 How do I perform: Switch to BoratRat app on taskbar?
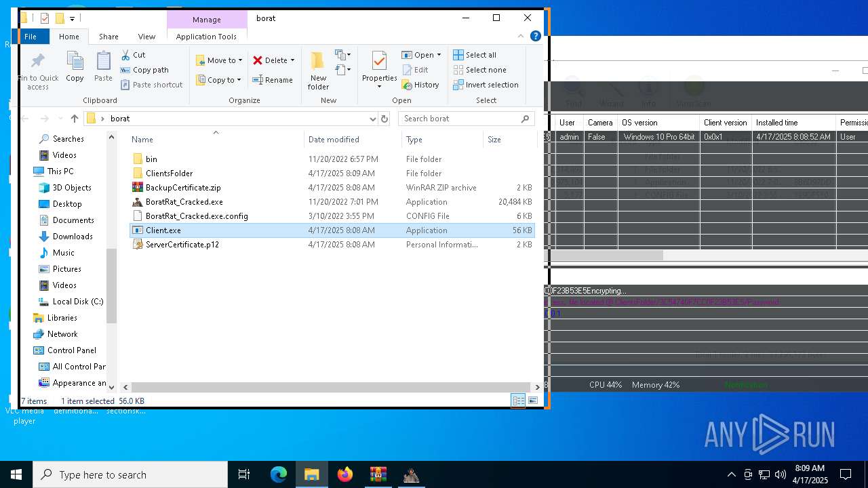pyautogui.click(x=411, y=474)
